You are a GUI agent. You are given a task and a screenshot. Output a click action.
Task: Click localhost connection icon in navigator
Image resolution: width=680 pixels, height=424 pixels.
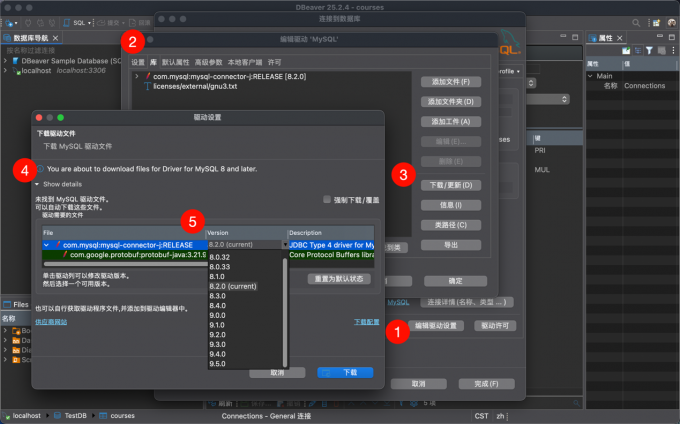pyautogui.click(x=16, y=71)
